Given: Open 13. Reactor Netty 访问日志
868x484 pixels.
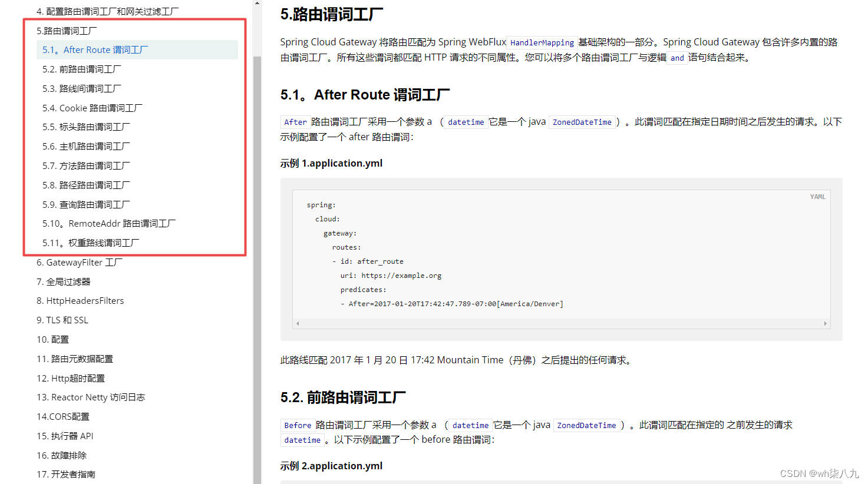Looking at the screenshot, I should [91, 397].
